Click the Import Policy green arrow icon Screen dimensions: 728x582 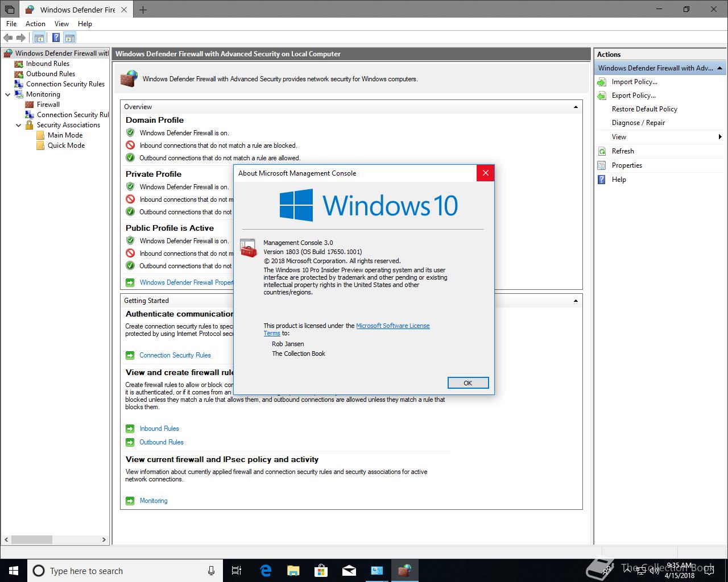602,82
